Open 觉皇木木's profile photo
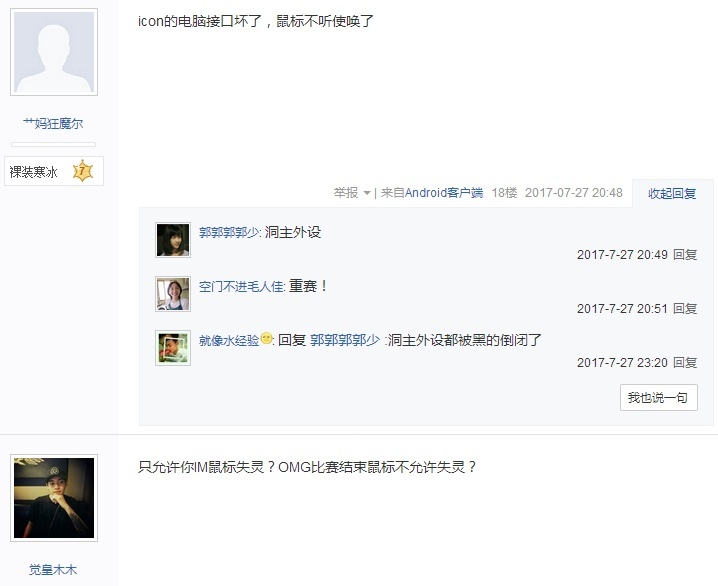The image size is (718, 586). coord(54,498)
